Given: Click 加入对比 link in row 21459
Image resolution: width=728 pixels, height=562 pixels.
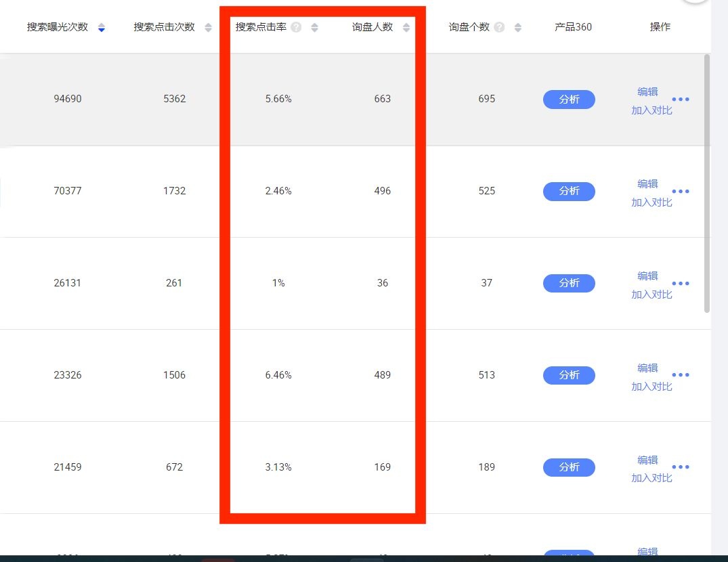Looking at the screenshot, I should (x=652, y=478).
